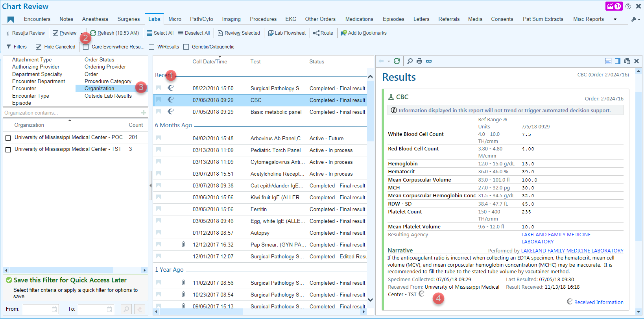Open the From date calendar picker
Image resolution: width=644 pixels, height=319 pixels.
(x=54, y=309)
